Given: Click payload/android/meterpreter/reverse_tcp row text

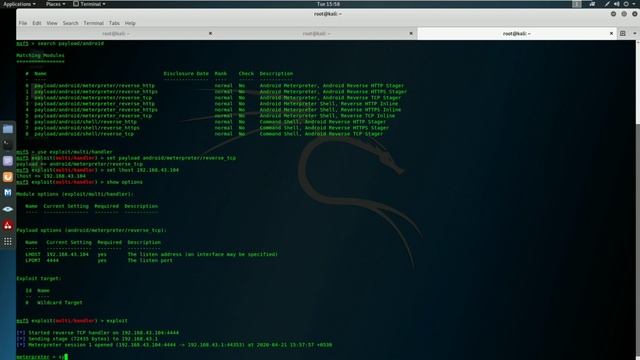Looking at the screenshot, I should click(93, 98).
